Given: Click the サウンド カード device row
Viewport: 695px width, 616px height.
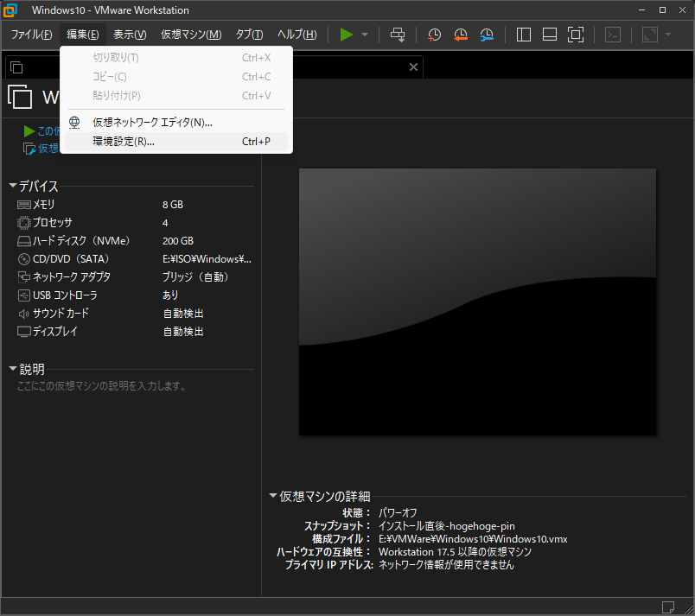Looking at the screenshot, I should point(134,314).
